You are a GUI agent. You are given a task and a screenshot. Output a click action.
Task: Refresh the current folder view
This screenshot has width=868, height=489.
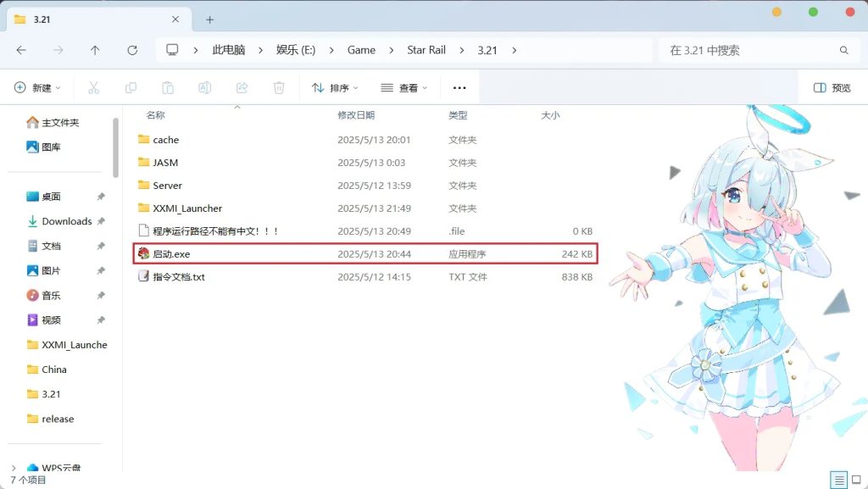click(x=132, y=50)
